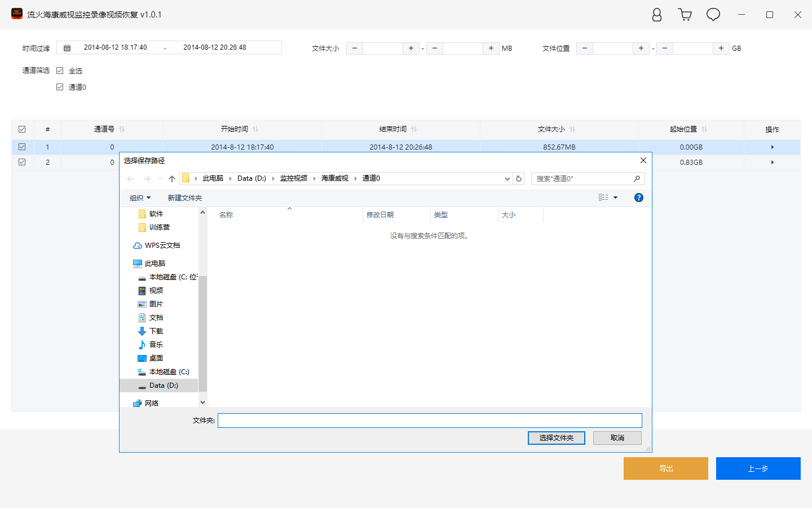Screen dimensions: 812x508
Task: Close the save path dialog
Action: pyautogui.click(x=643, y=160)
